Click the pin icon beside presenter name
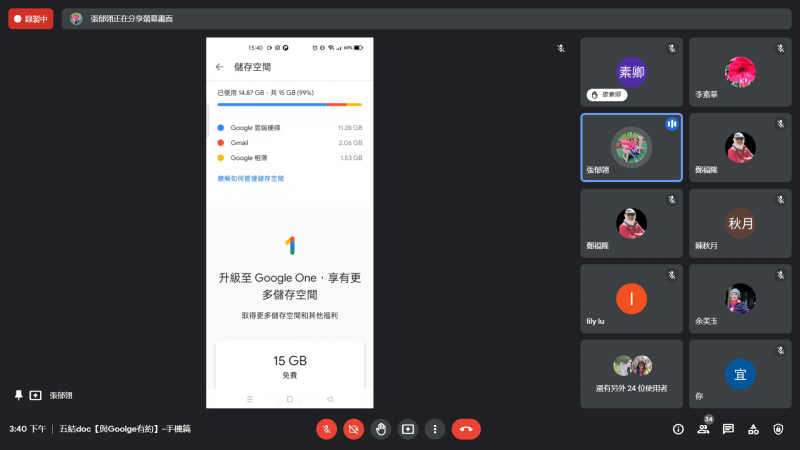The width and height of the screenshot is (800, 450). [18, 395]
